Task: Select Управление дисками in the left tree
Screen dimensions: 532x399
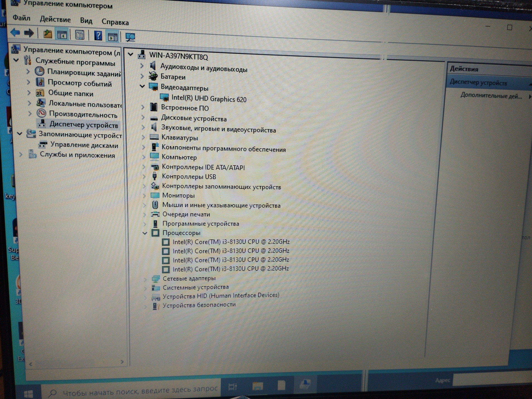Action: [x=84, y=145]
